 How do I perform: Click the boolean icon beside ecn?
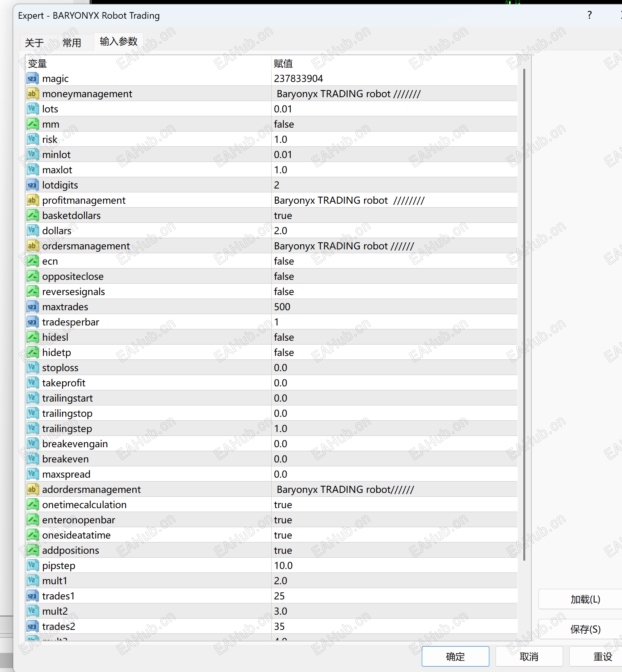(32, 261)
